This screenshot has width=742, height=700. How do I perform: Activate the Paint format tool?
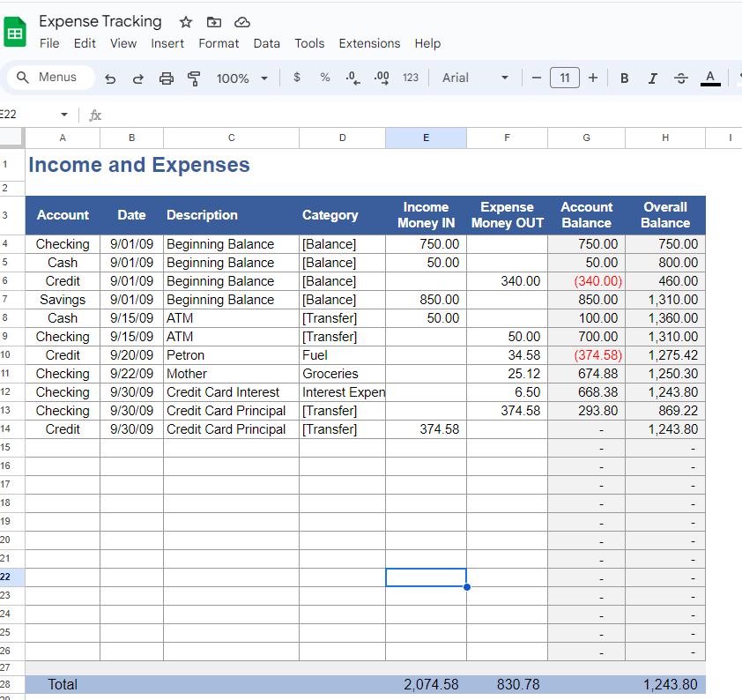click(194, 78)
